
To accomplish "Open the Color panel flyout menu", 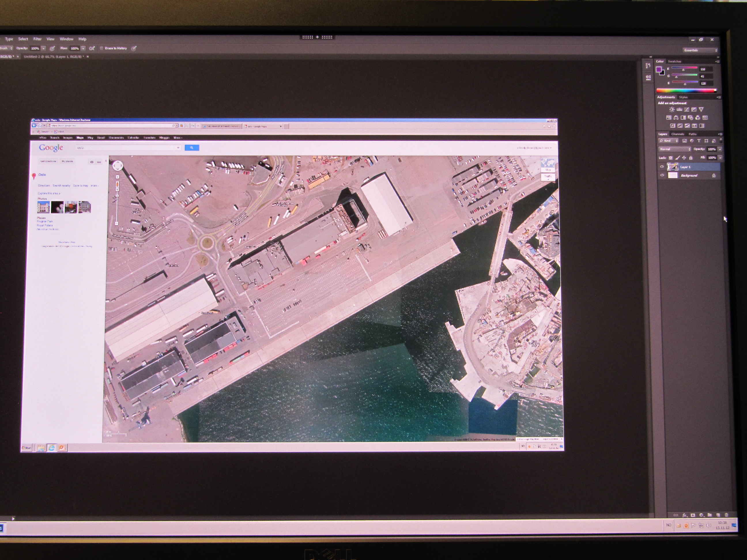I will pos(718,62).
